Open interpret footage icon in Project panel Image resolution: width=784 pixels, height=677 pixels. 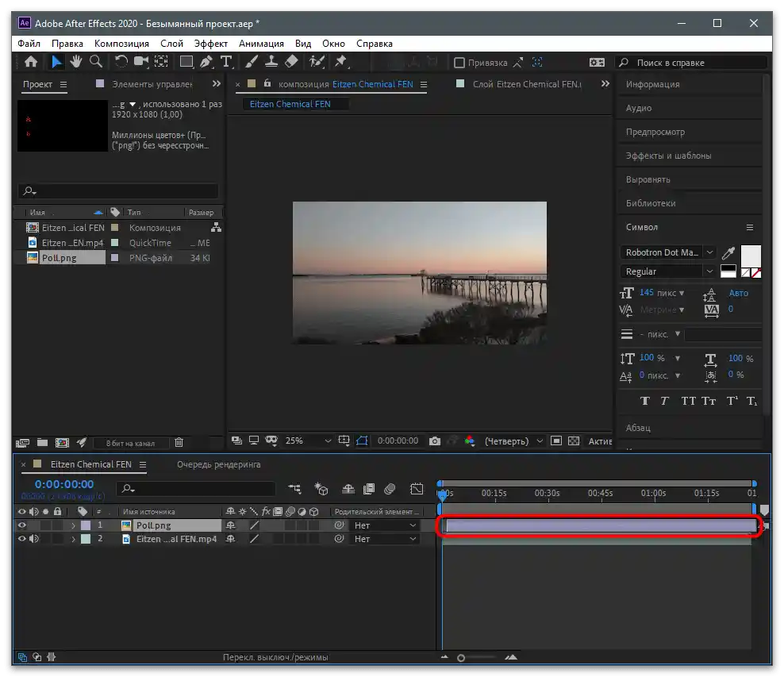pos(22,443)
